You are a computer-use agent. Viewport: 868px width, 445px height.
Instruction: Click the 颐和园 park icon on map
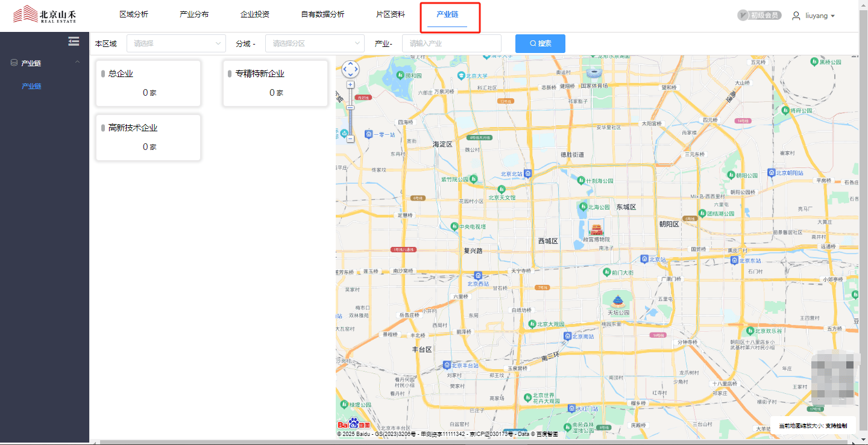(400, 75)
